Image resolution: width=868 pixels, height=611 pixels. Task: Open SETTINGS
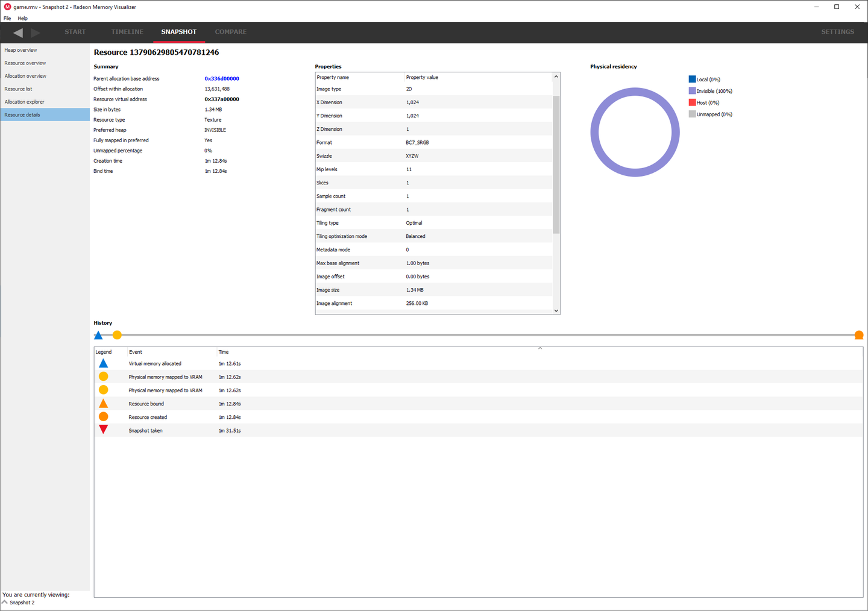837,32
